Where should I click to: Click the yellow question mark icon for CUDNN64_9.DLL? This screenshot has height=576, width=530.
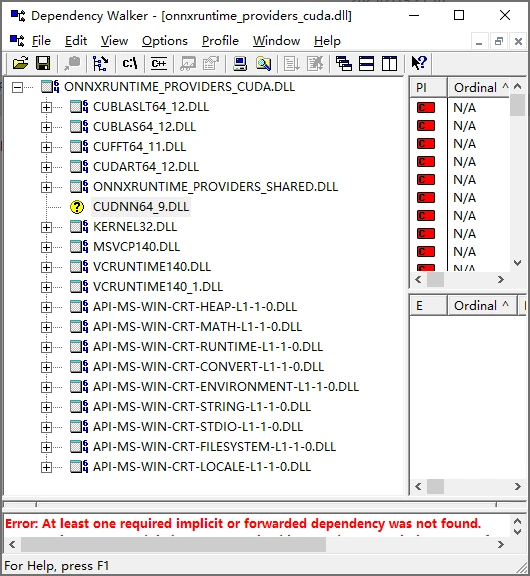pyautogui.click(x=77, y=207)
